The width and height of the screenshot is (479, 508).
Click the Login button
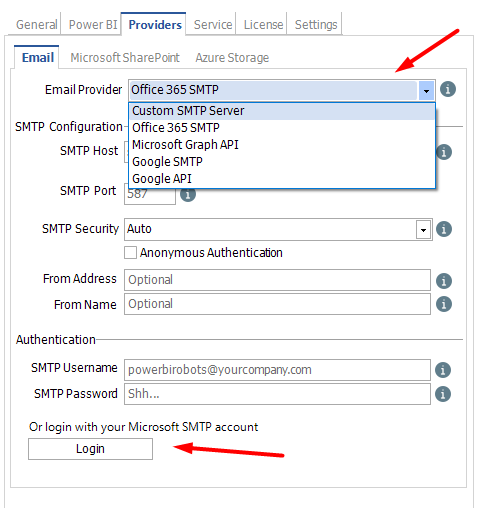tap(90, 449)
